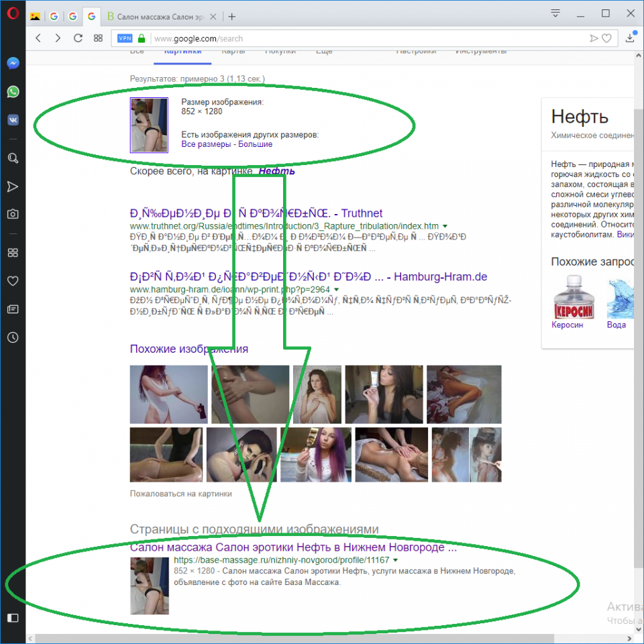
Task: Open History from the sidebar clock icon
Action: (13, 337)
